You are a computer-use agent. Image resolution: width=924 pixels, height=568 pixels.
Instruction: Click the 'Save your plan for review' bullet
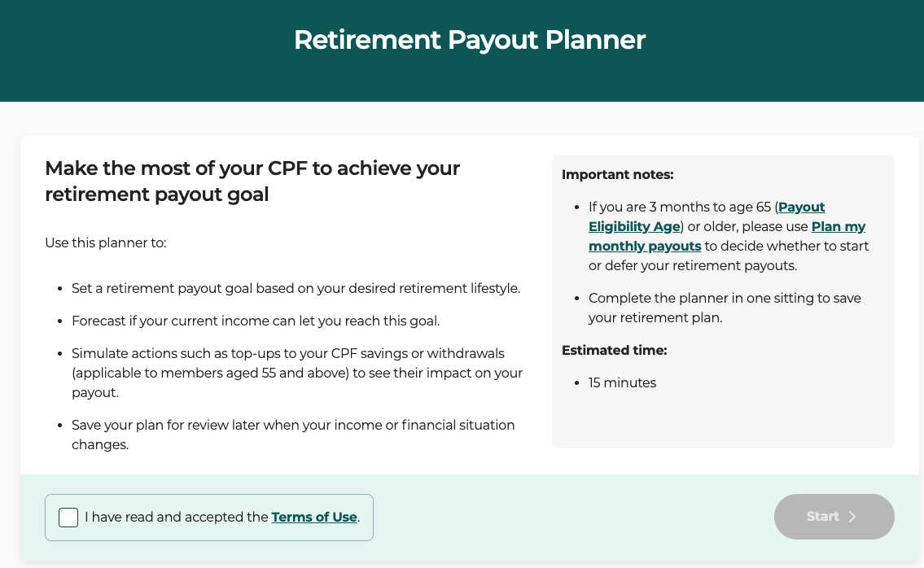(293, 435)
